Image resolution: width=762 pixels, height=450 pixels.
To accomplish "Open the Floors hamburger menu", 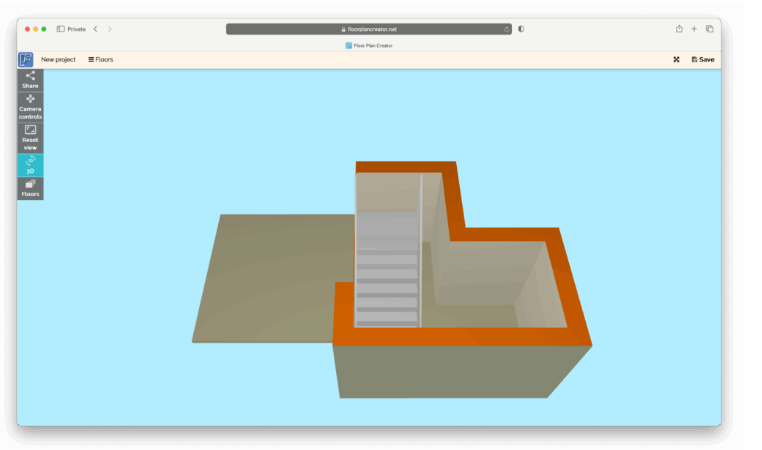I will 101,60.
